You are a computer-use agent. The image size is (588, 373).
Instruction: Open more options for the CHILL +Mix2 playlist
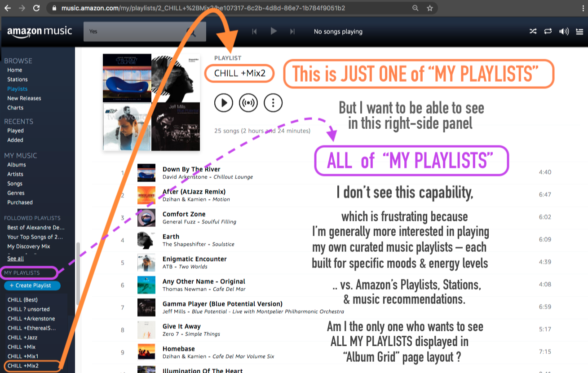273,102
